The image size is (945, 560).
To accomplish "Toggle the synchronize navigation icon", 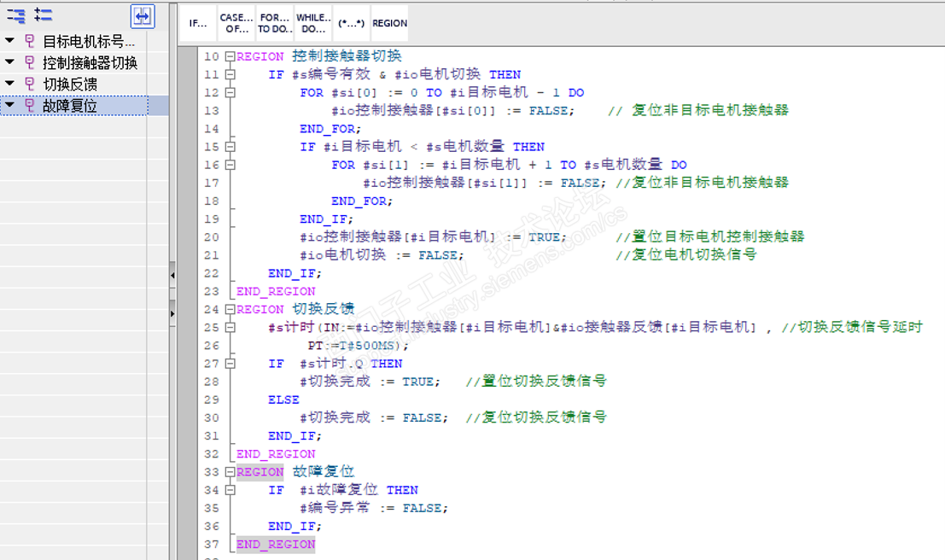I will pyautogui.click(x=143, y=16).
